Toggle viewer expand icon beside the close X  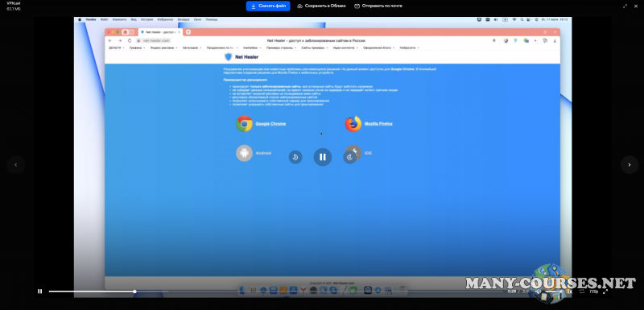point(625,6)
